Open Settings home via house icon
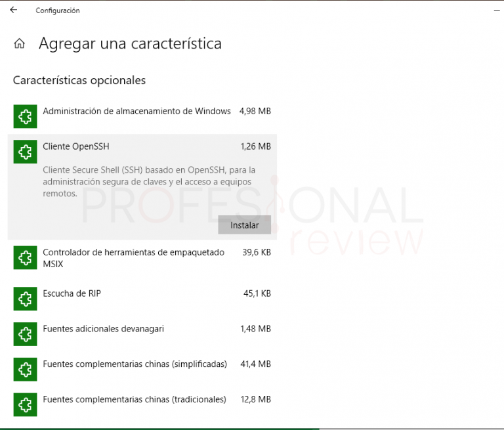This screenshot has width=504, height=430. pos(19,43)
